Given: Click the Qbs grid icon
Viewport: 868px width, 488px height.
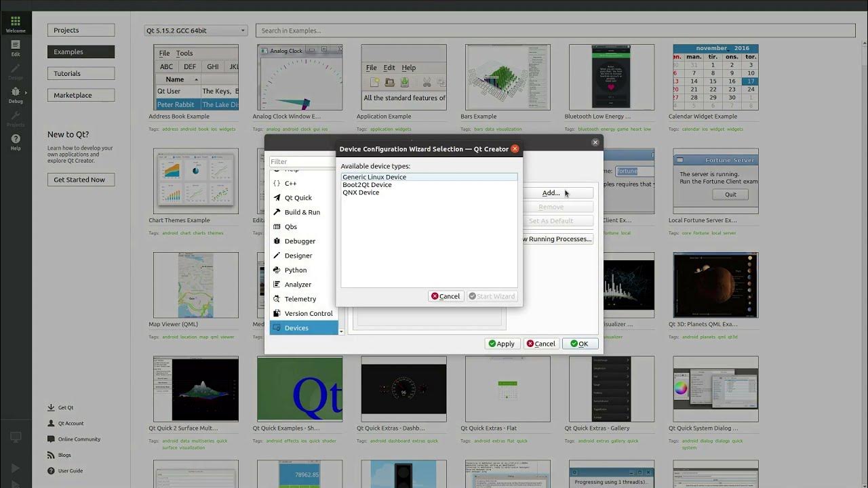Looking at the screenshot, I should point(277,227).
